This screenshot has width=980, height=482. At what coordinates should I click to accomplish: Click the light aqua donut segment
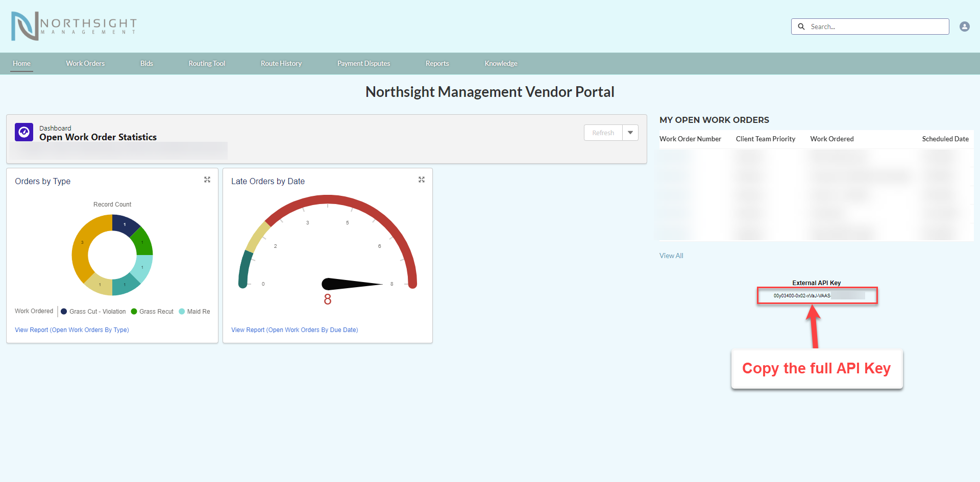142,268
